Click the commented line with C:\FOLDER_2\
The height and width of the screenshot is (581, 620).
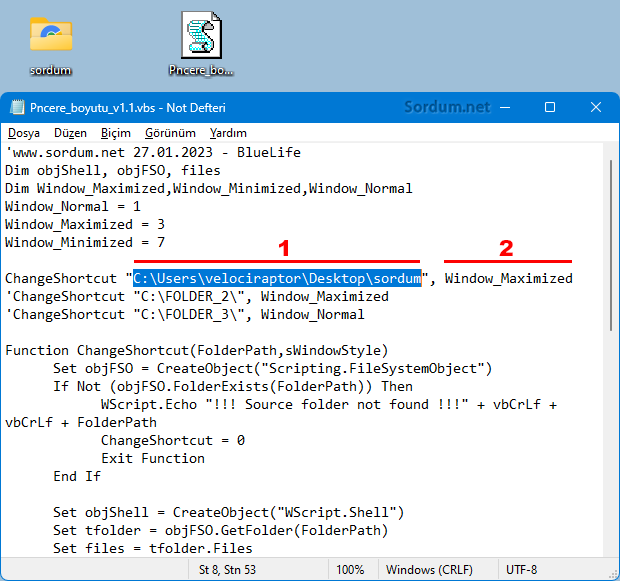tap(197, 296)
